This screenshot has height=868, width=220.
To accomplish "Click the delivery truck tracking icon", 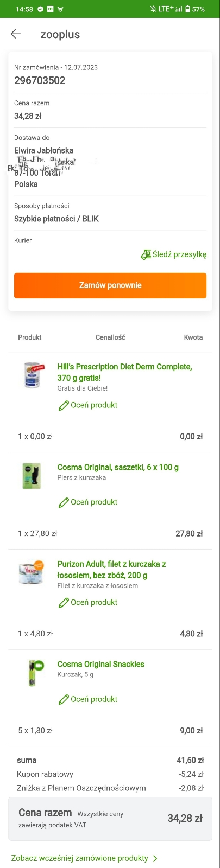I will click(x=146, y=254).
